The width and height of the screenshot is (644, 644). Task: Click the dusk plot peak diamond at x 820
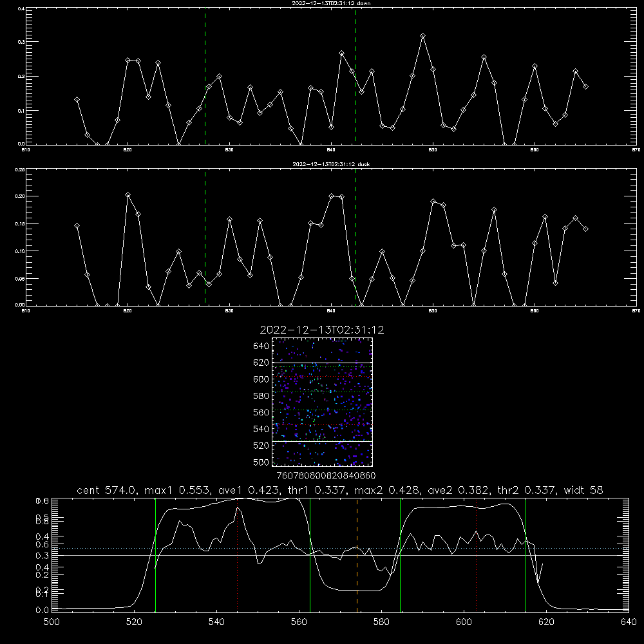pos(128,194)
